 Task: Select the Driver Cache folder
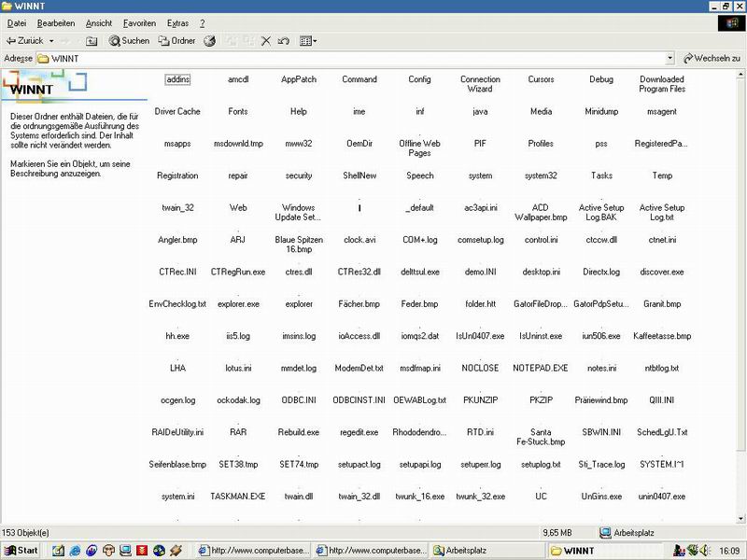[x=177, y=111]
